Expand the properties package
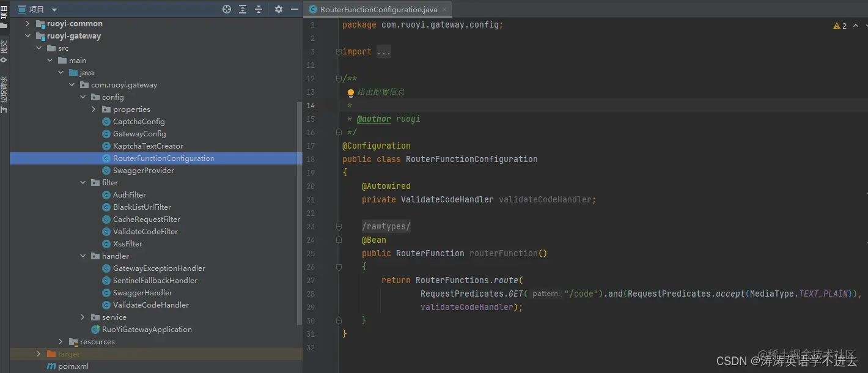Image resolution: width=868 pixels, height=373 pixels. click(94, 109)
